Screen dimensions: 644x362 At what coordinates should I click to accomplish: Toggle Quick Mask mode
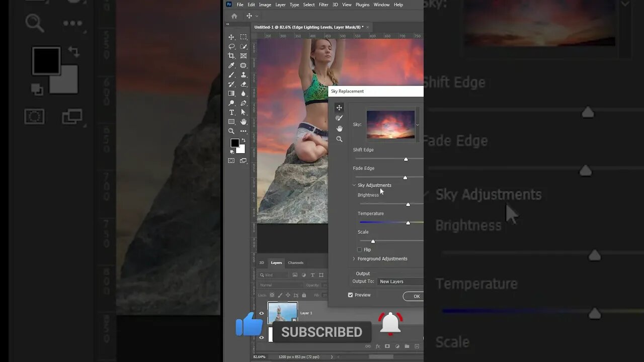[231, 161]
